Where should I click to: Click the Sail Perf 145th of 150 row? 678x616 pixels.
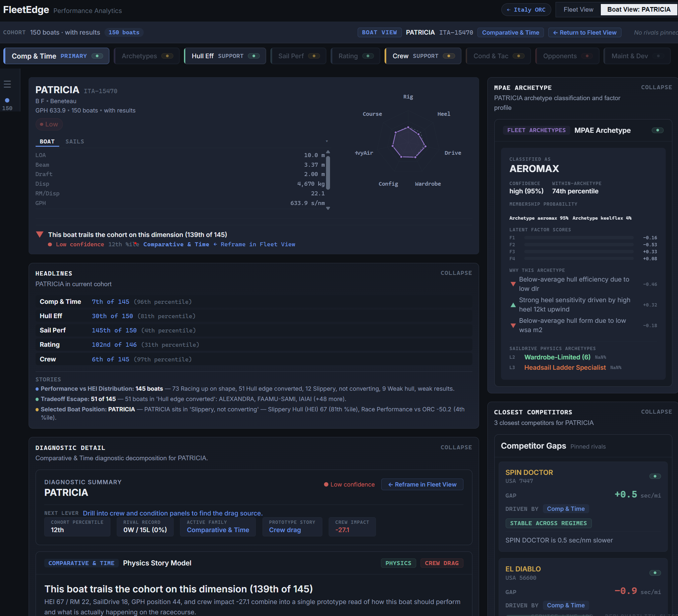[254, 330]
